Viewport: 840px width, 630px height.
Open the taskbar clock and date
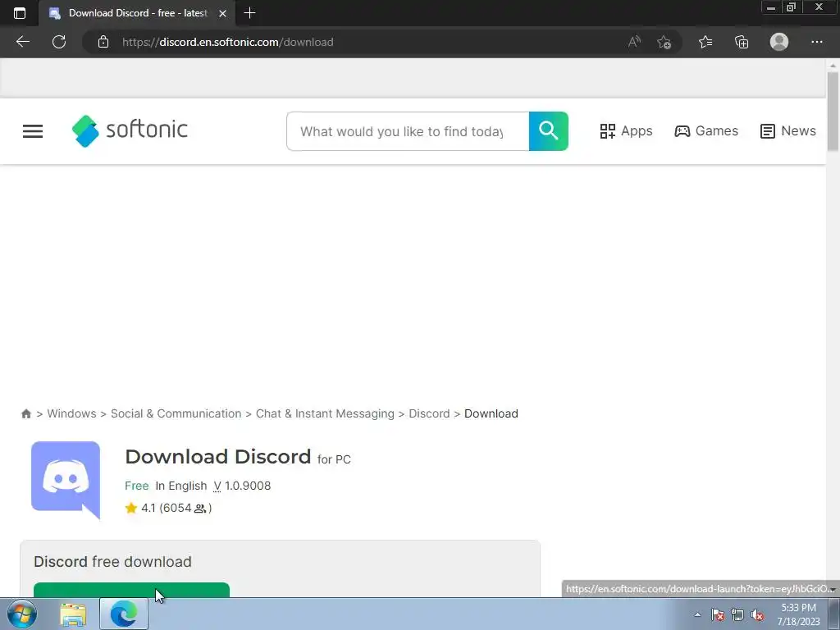(x=799, y=614)
